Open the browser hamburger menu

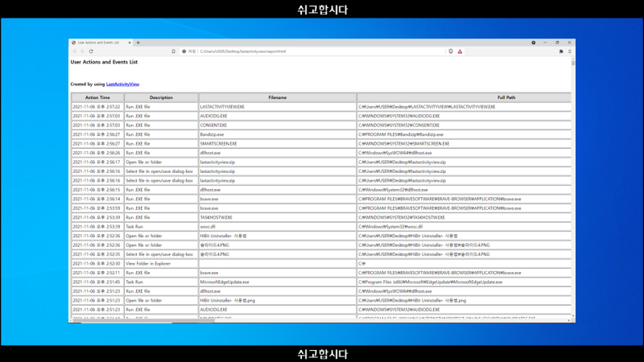coord(570,51)
